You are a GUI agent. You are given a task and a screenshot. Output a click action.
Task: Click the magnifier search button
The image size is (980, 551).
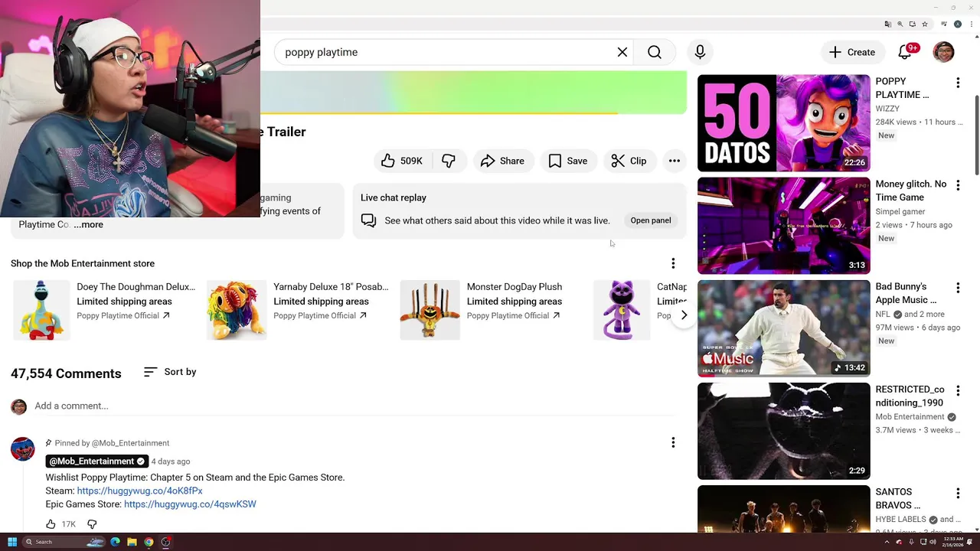[655, 52]
